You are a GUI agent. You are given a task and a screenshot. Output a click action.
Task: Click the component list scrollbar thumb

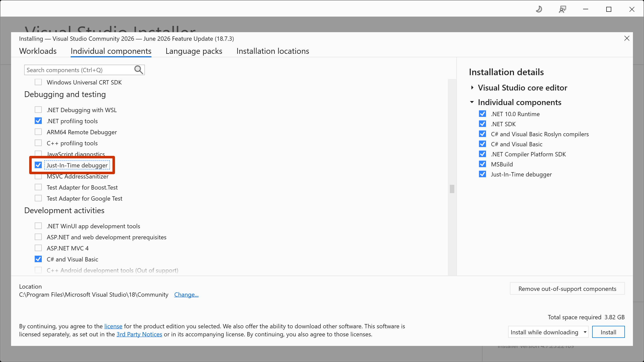coord(452,189)
